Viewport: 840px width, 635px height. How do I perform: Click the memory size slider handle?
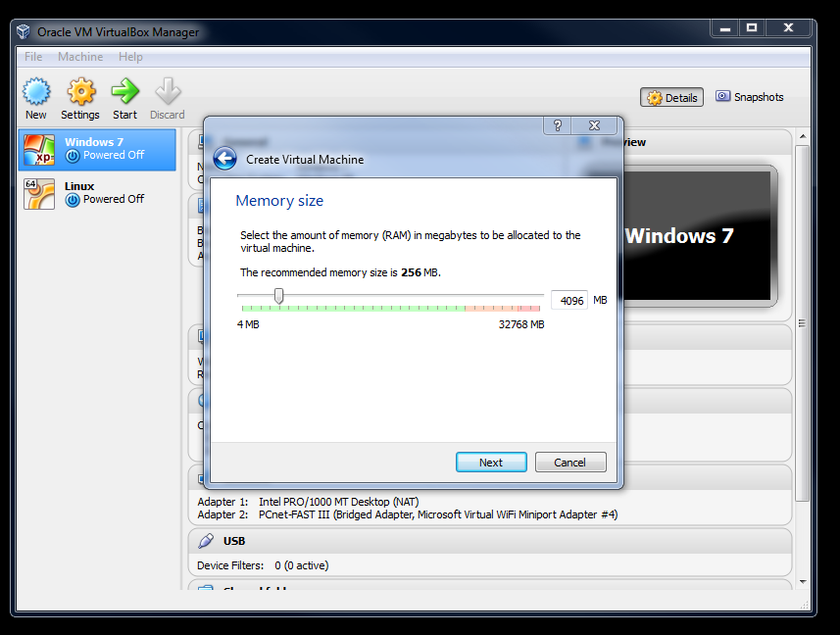click(x=278, y=296)
